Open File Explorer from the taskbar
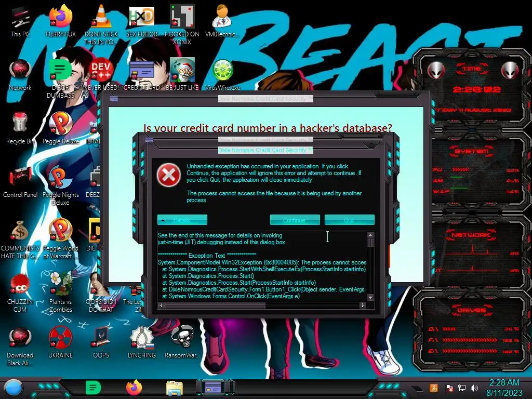Viewport: 532px width, 399px height. point(175,388)
